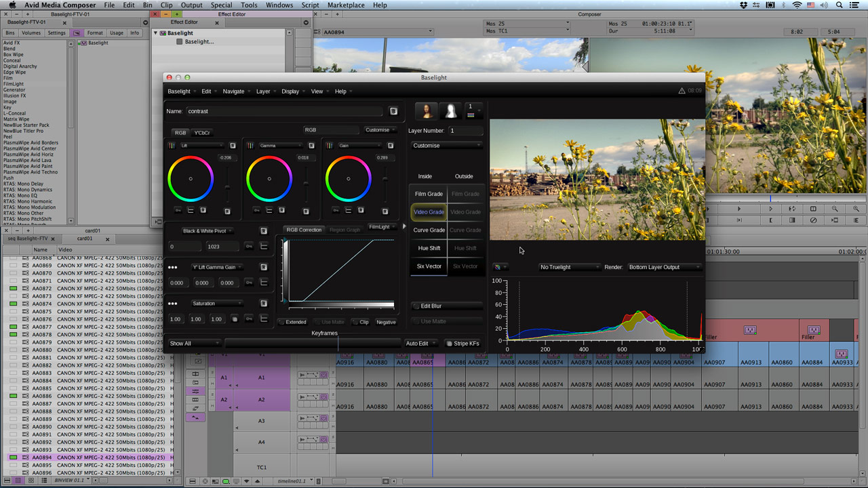
Task: Click the RGB bars icon beside the Gain dropdown
Action: coord(329,146)
